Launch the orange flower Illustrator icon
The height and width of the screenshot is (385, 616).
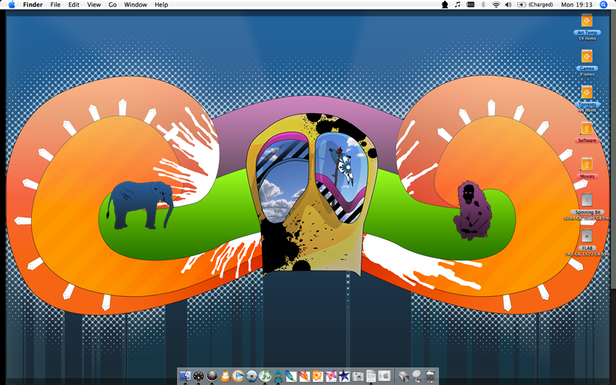(317, 376)
